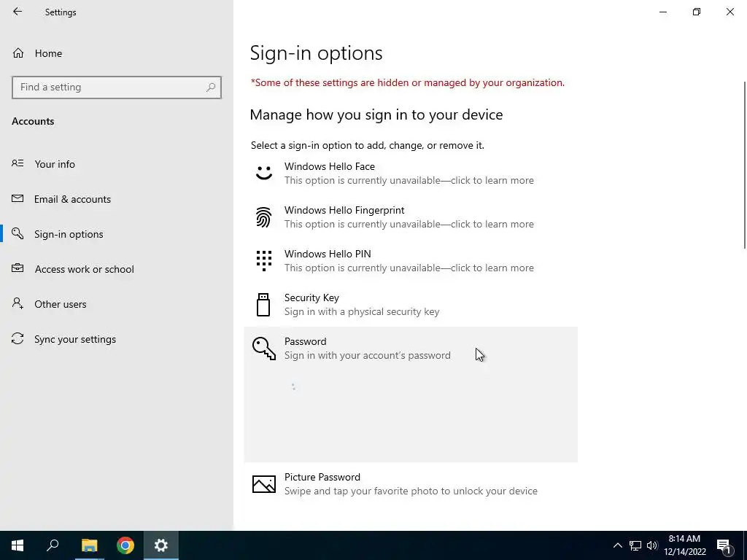Click the Sign-in options key icon in sidebar

(x=18, y=233)
